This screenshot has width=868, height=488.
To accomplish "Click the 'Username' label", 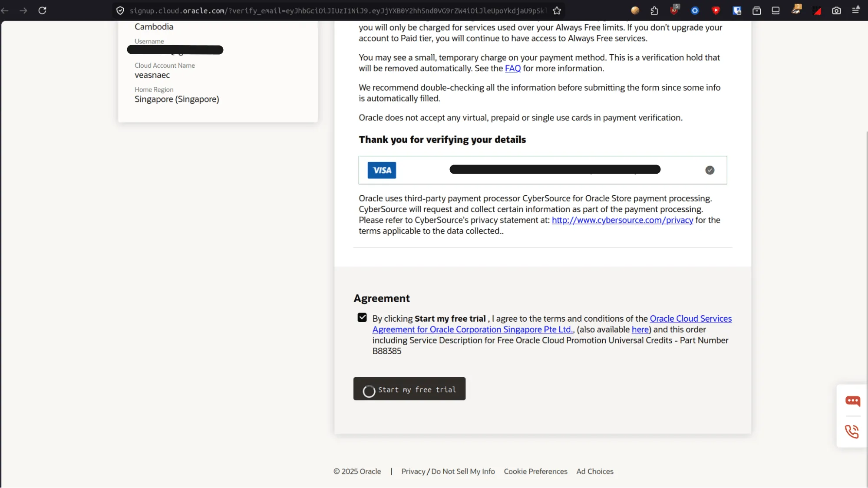I will click(149, 41).
